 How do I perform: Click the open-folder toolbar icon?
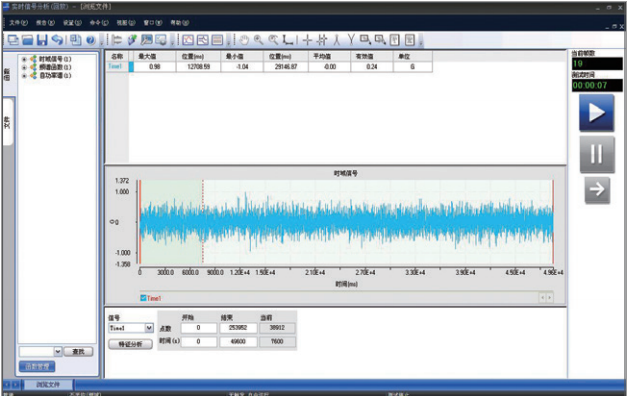click(27, 40)
